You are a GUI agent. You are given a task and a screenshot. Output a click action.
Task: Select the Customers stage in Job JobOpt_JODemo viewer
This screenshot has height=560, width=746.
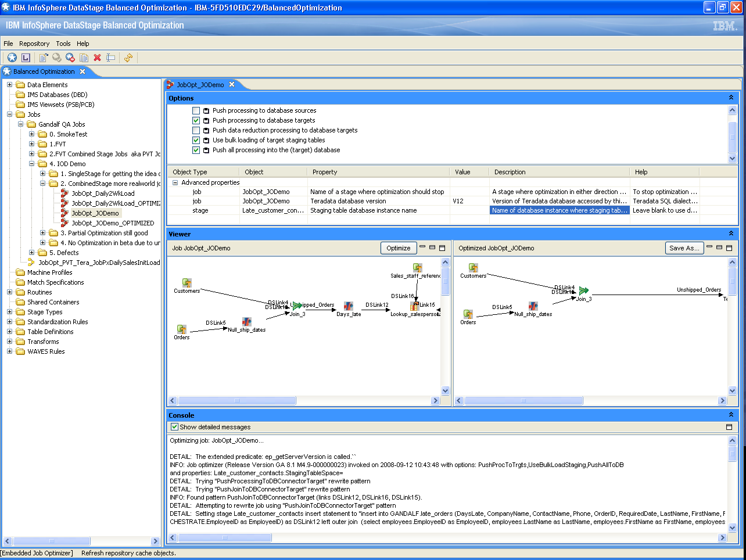[x=187, y=283]
